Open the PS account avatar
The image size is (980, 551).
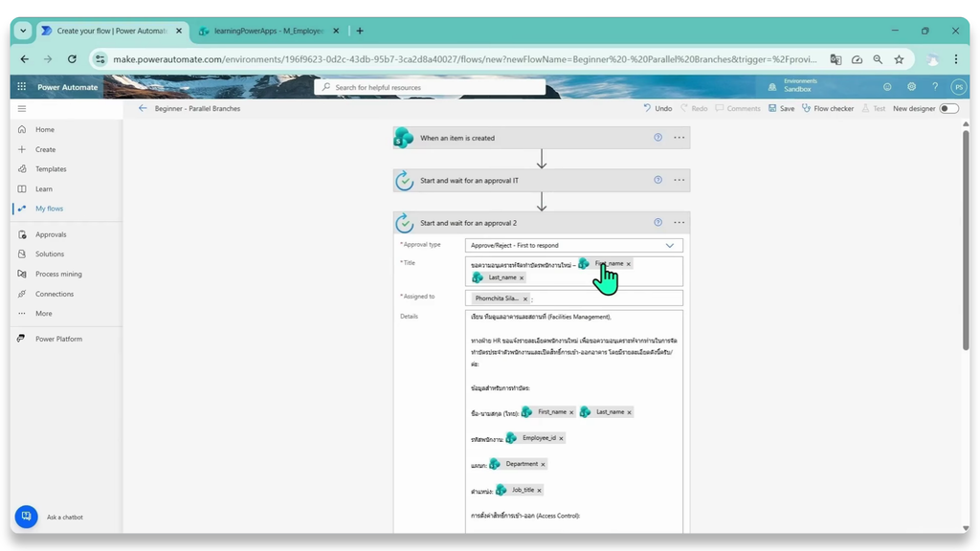click(x=958, y=87)
